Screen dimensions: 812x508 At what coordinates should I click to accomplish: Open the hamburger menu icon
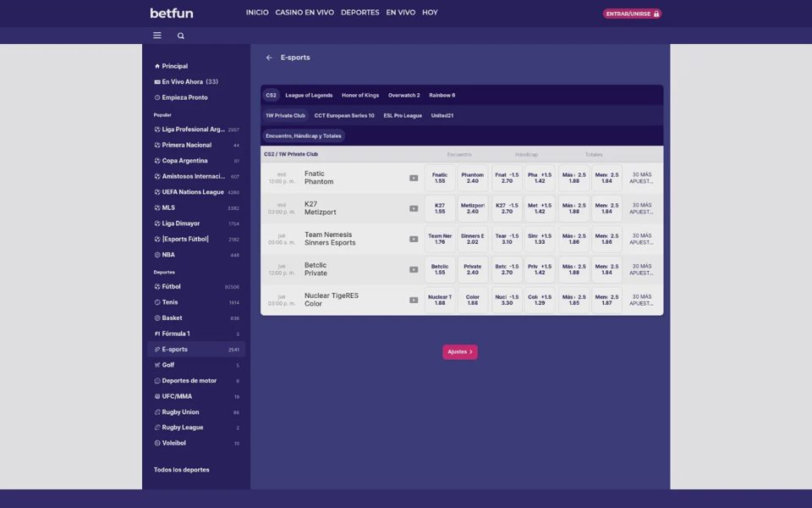point(157,36)
